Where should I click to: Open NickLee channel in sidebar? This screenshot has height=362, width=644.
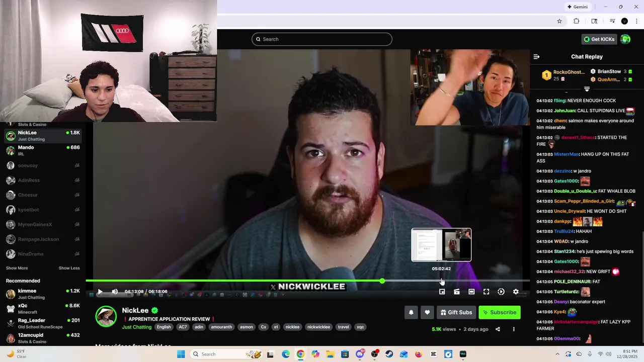click(x=43, y=136)
